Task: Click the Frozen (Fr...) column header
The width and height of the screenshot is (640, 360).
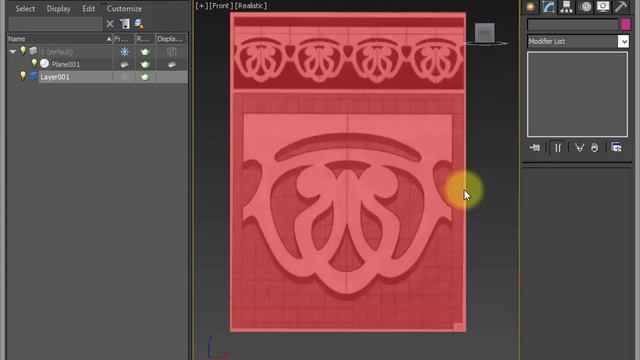Action: coord(124,39)
